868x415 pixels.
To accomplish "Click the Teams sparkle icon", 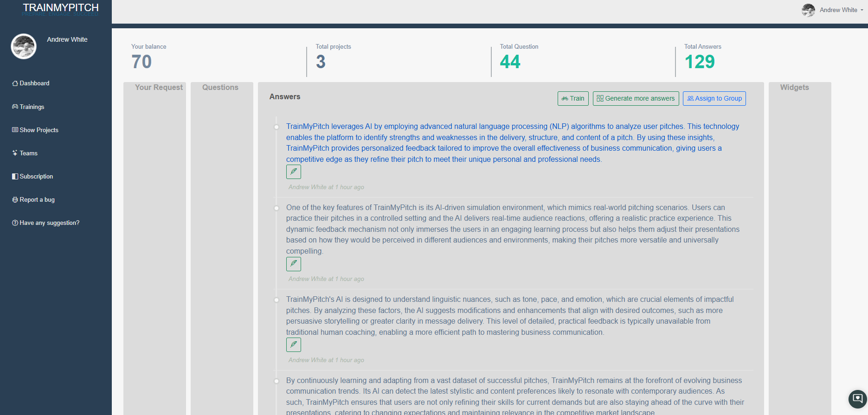I will coord(15,153).
